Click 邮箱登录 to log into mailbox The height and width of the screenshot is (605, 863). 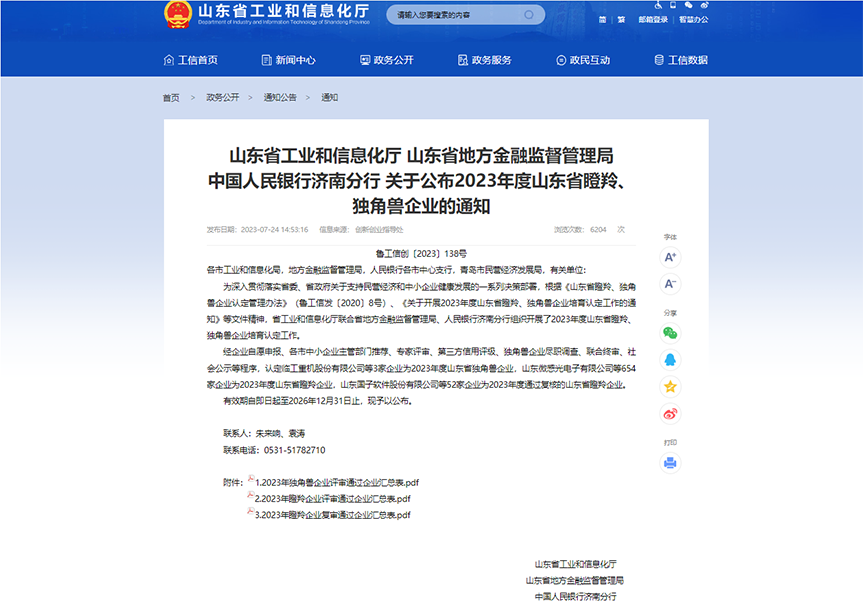652,18
